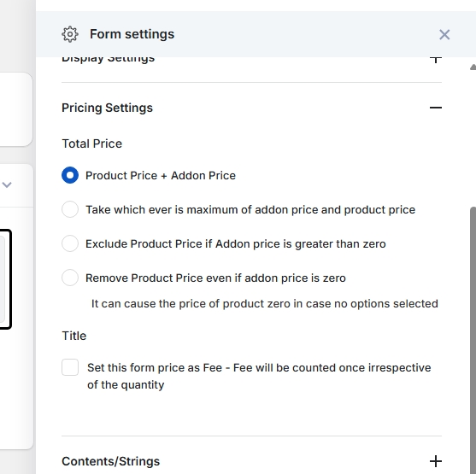476x474 pixels.
Task: Collapse Pricing Settings with the minus icon
Action: tap(436, 108)
